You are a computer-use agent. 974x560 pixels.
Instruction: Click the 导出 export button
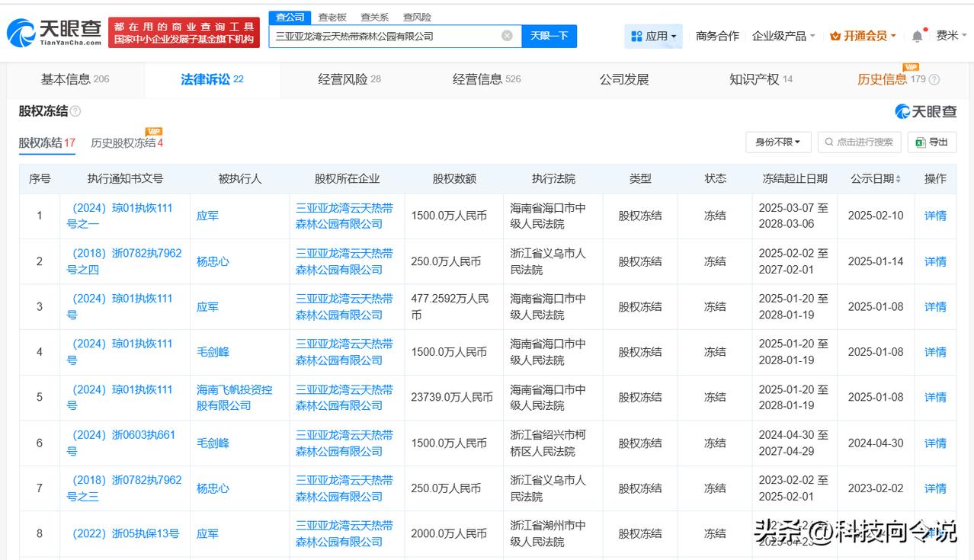931,142
